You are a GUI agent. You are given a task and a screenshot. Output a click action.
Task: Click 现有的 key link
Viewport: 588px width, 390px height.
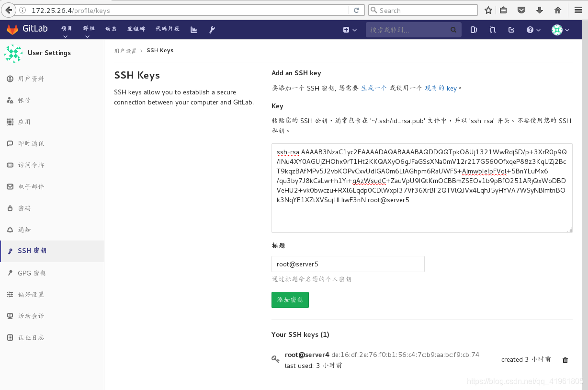tap(441, 88)
